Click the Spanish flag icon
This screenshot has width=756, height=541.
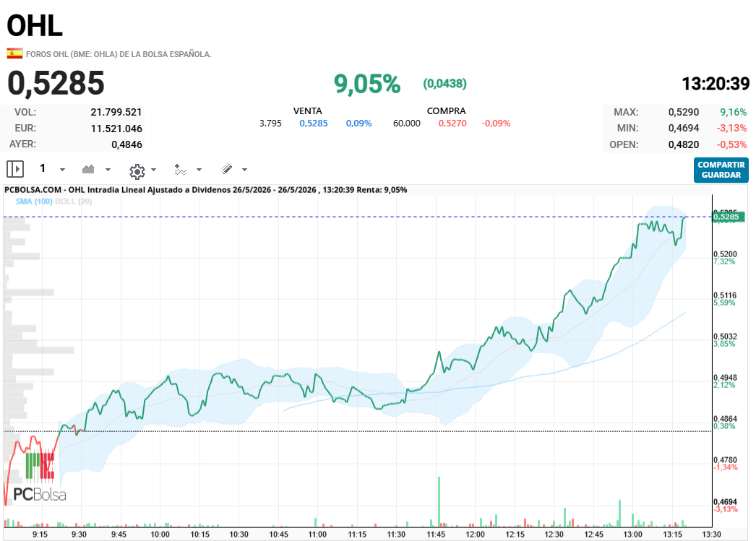pyautogui.click(x=14, y=53)
